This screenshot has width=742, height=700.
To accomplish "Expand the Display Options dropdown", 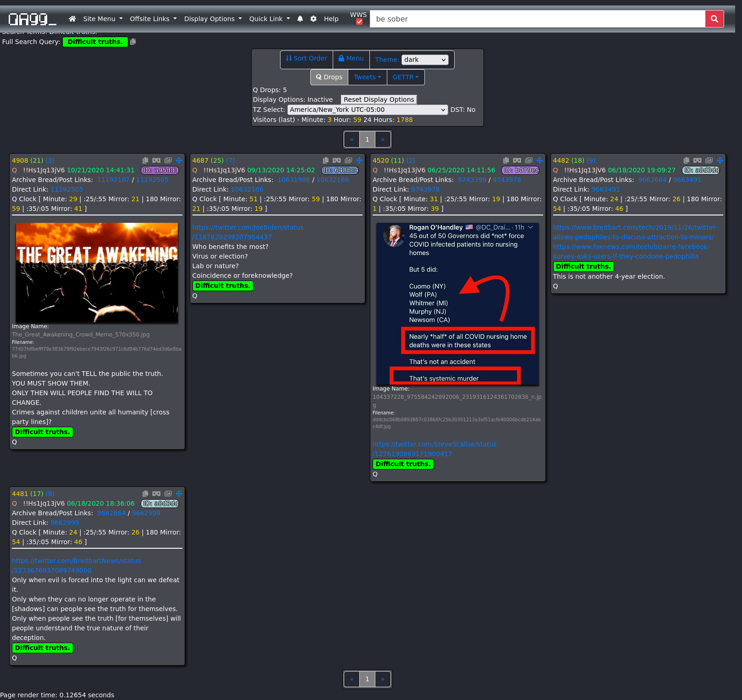I will point(213,19).
